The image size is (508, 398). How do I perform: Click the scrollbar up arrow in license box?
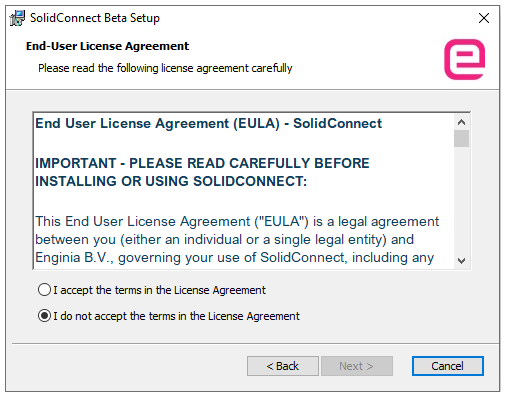click(x=461, y=122)
